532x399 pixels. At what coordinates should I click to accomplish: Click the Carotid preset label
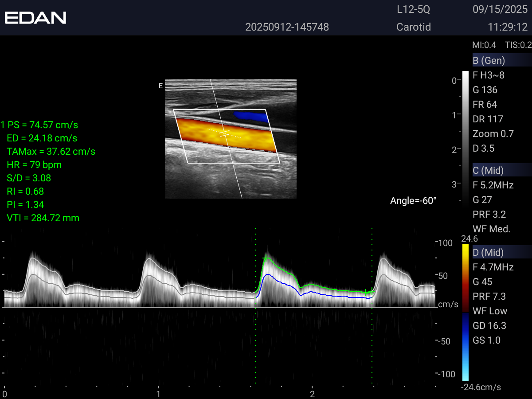pos(414,27)
